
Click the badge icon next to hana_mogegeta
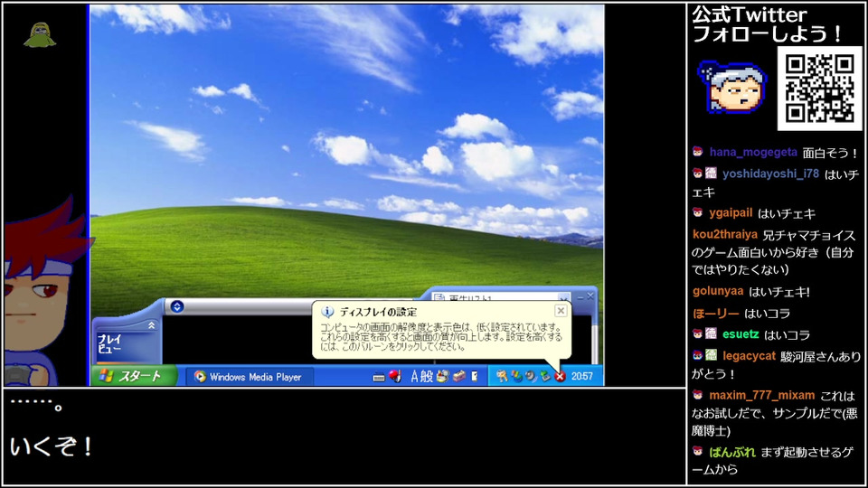coord(697,152)
